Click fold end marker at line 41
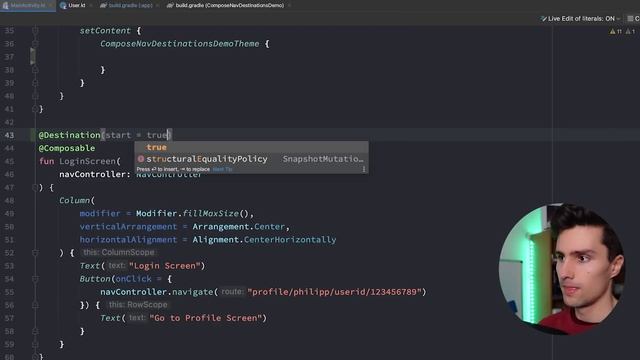Screen dimensions: 640x360 pos(35,109)
